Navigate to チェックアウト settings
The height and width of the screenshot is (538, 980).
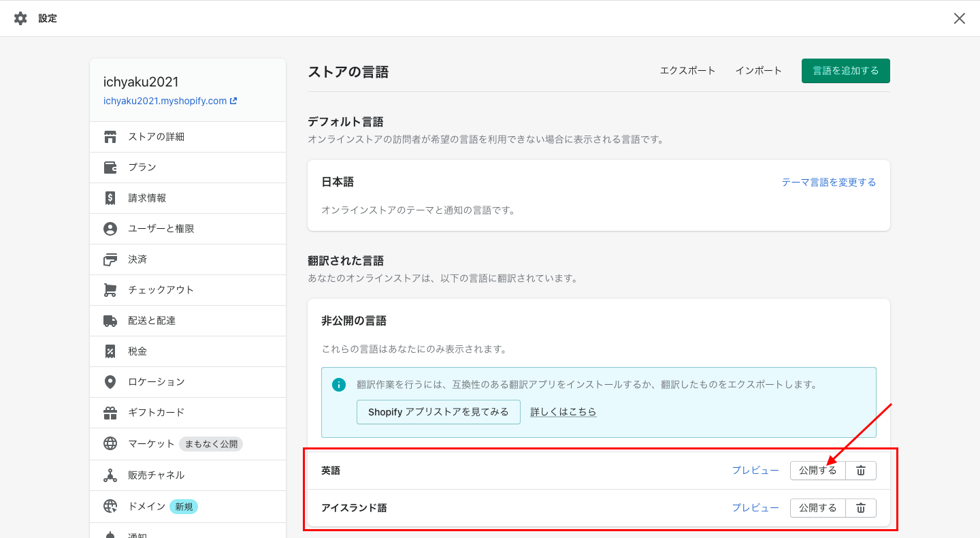tap(188, 290)
